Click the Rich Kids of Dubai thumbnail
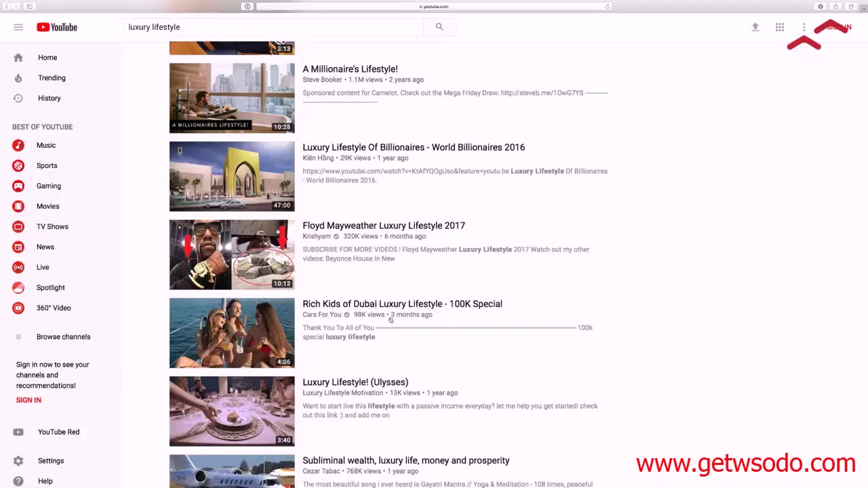This screenshot has height=488, width=868. click(x=232, y=333)
